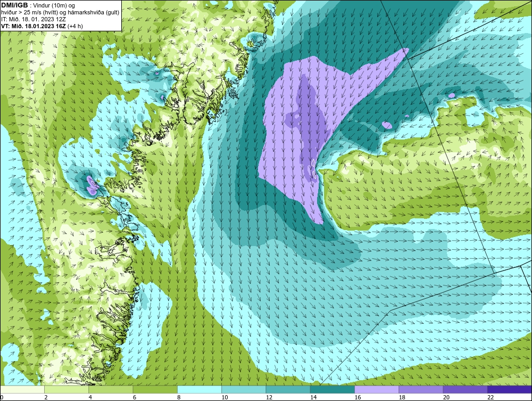This screenshot has height=401, width=532.
Task: Click the legend scale label "6"
Action: 135,397
